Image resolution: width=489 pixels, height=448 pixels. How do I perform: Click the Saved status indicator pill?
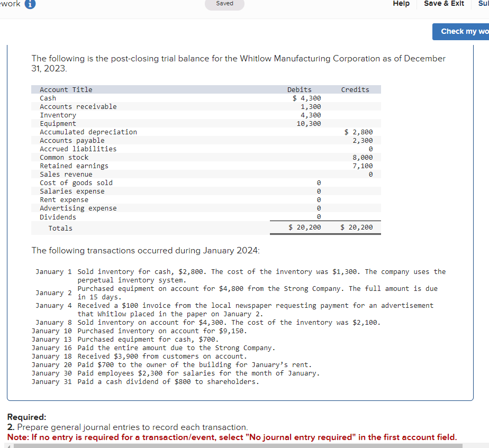224,3
